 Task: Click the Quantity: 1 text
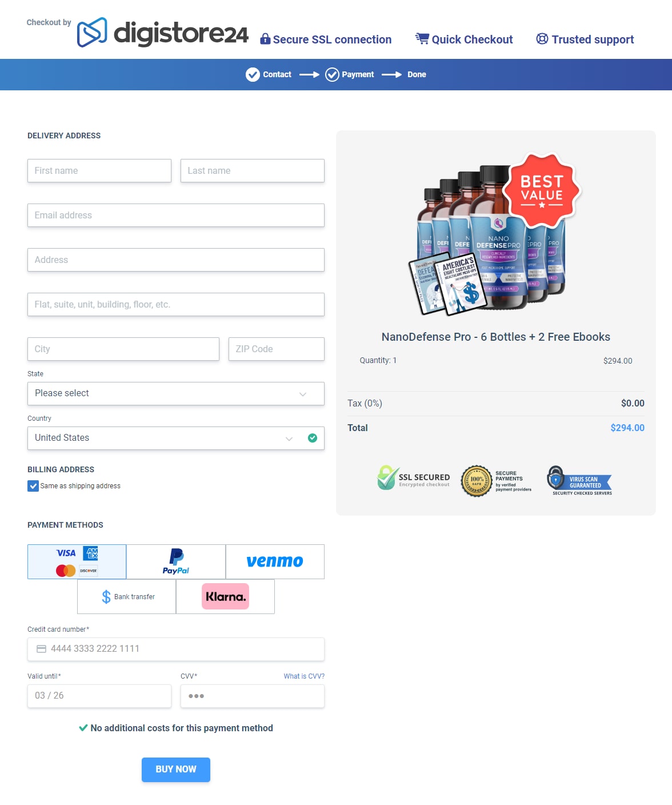378,361
